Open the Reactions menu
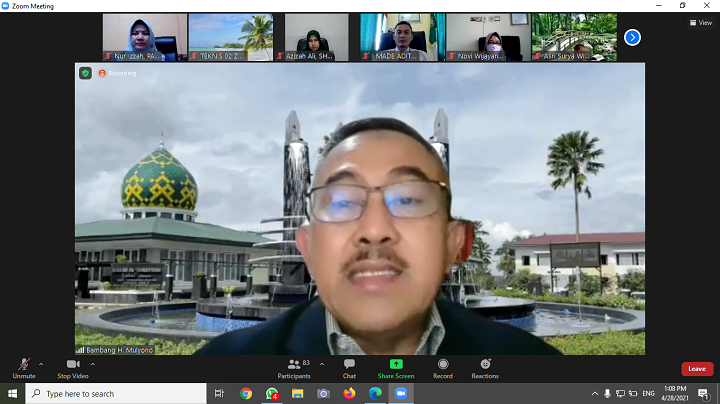The height and width of the screenshot is (404, 720). point(485,367)
